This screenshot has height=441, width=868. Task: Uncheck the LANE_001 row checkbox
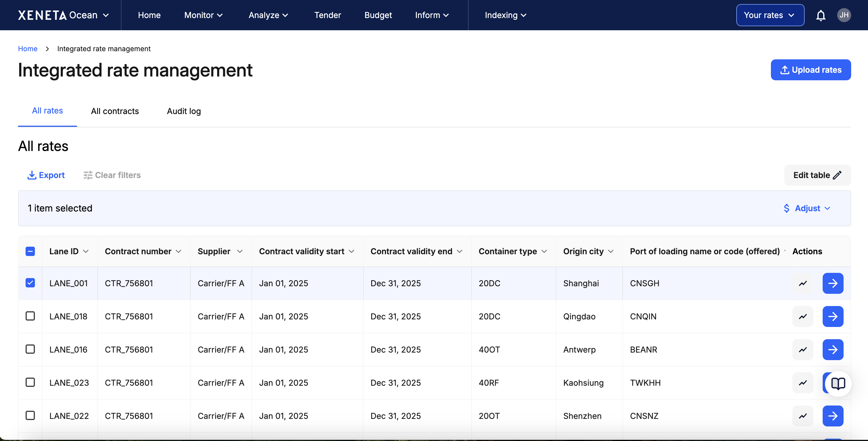(30, 283)
